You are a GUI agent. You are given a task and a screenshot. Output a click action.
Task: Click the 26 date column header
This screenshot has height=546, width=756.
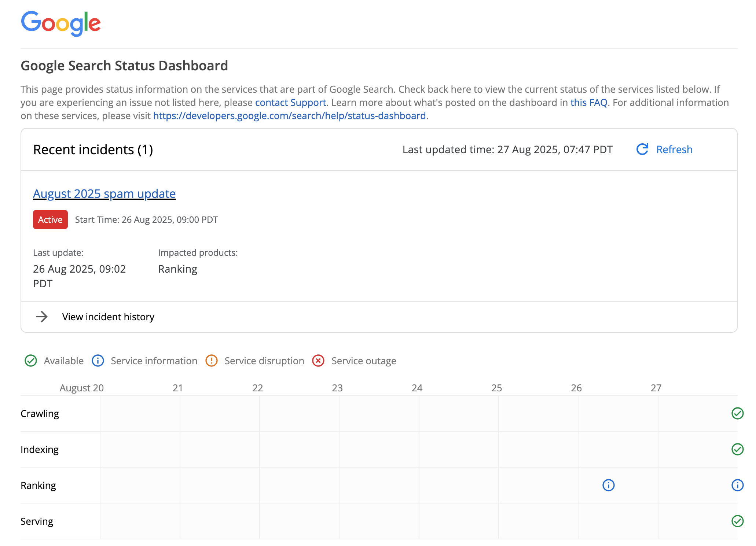pos(576,388)
